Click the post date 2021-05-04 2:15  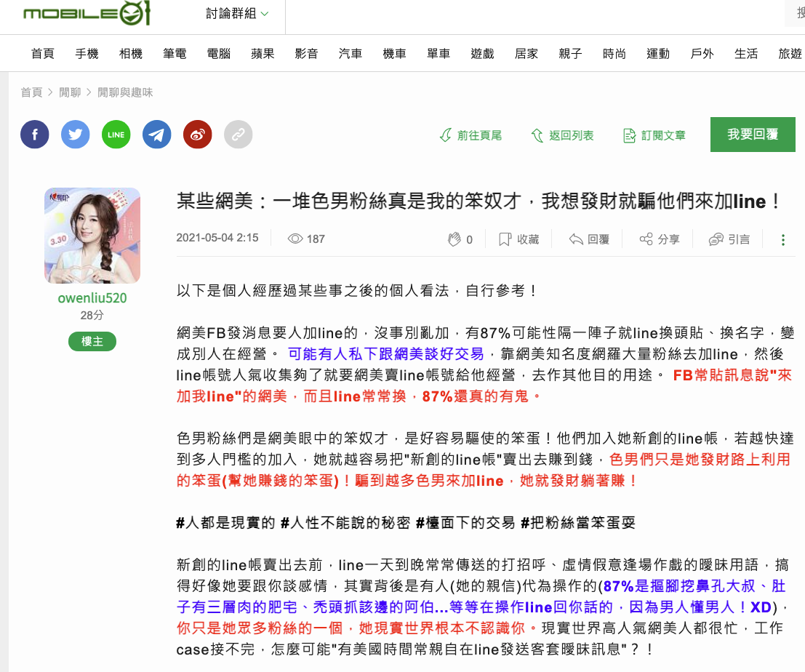217,238
